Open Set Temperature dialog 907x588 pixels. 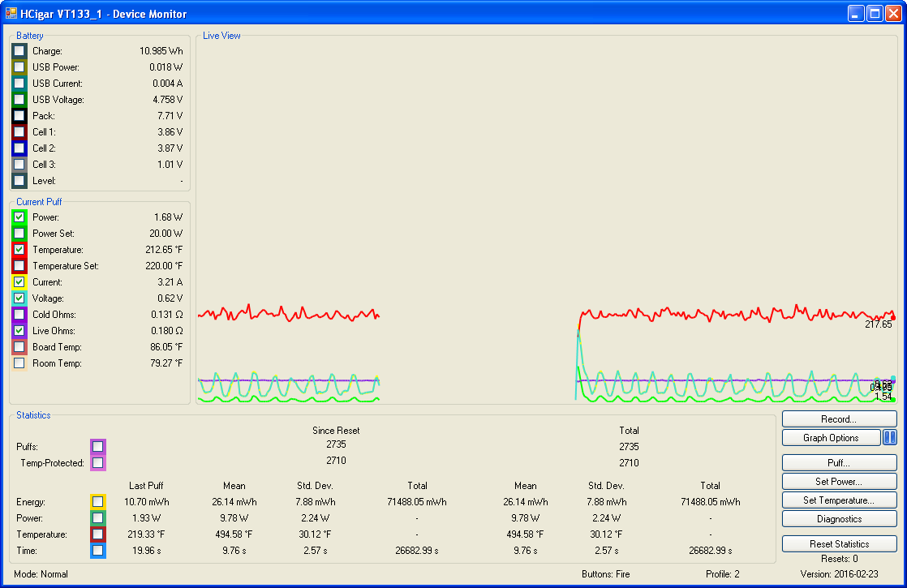(839, 500)
